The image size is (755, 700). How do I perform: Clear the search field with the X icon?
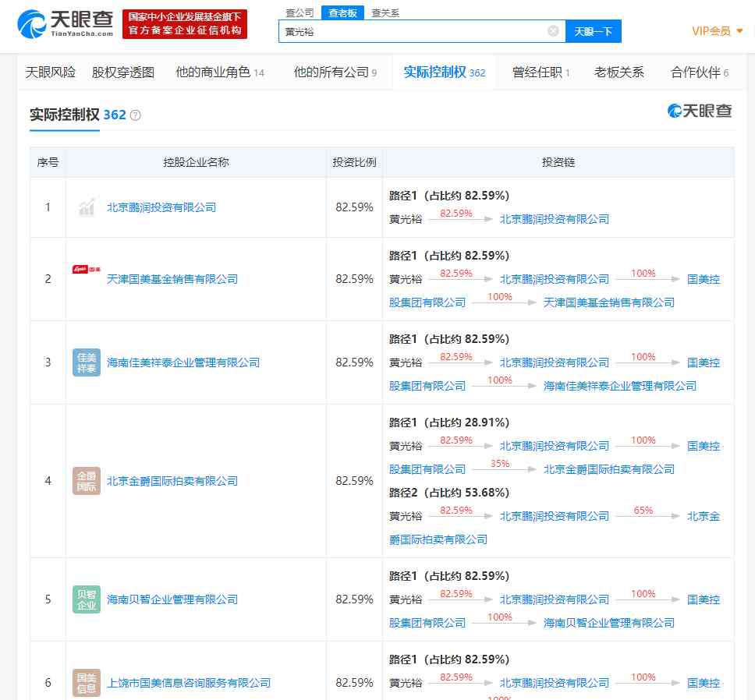553,31
